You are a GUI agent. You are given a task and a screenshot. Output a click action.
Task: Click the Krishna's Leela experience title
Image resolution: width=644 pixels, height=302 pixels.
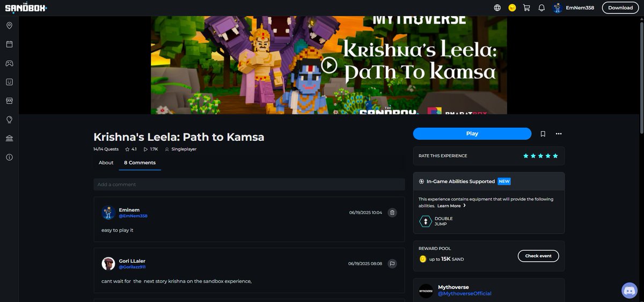click(x=179, y=136)
